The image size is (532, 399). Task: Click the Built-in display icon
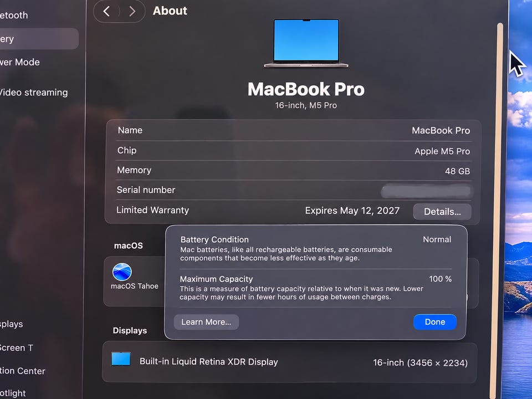coord(121,359)
